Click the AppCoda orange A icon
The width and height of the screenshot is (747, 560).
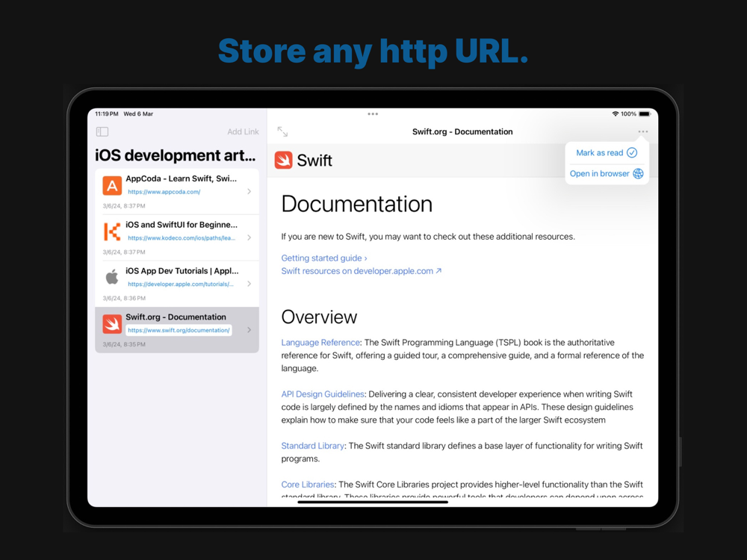click(112, 186)
